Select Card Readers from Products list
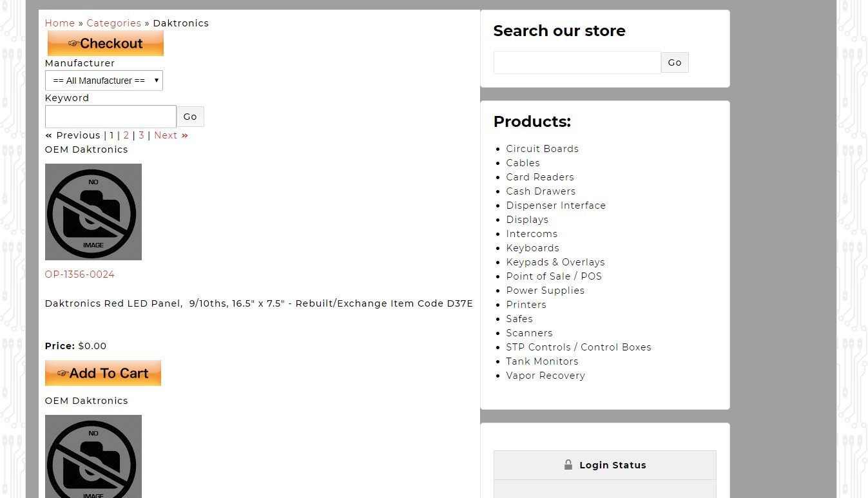Image resolution: width=868 pixels, height=498 pixels. pyautogui.click(x=539, y=177)
